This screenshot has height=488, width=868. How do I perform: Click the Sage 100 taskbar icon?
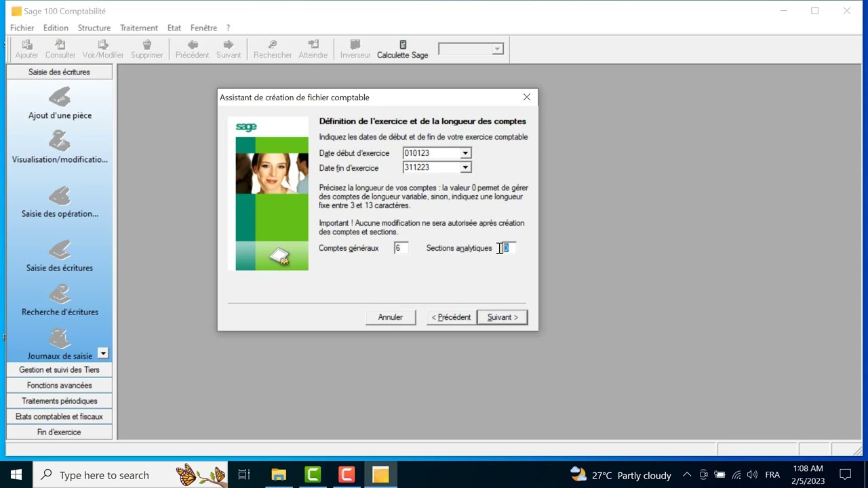click(380, 474)
